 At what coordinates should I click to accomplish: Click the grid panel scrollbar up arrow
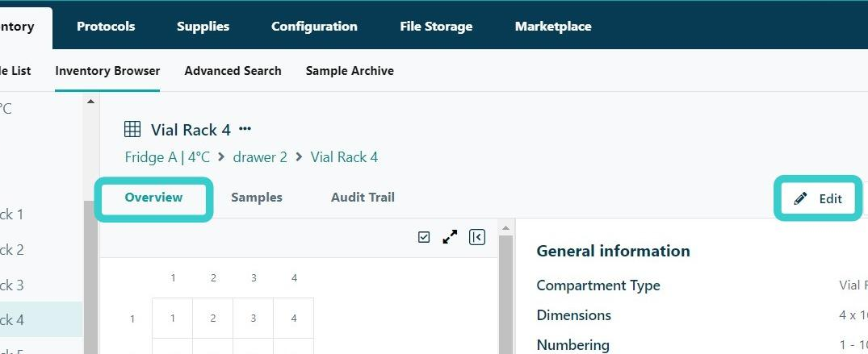click(x=505, y=228)
